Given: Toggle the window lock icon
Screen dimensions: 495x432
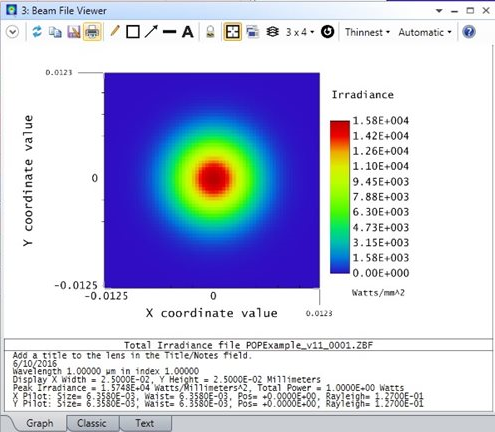Looking at the screenshot, I should pyautogui.click(x=210, y=32).
